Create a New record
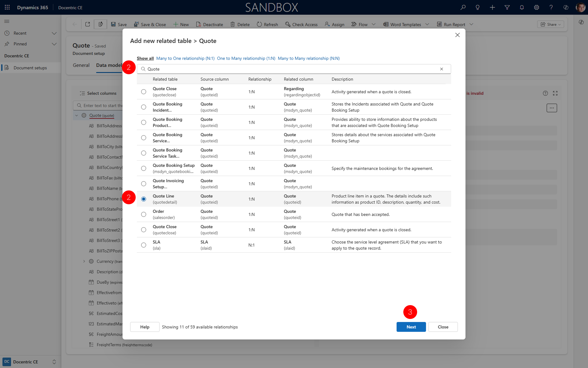Viewport: 588px width, 368px height. 181,24
